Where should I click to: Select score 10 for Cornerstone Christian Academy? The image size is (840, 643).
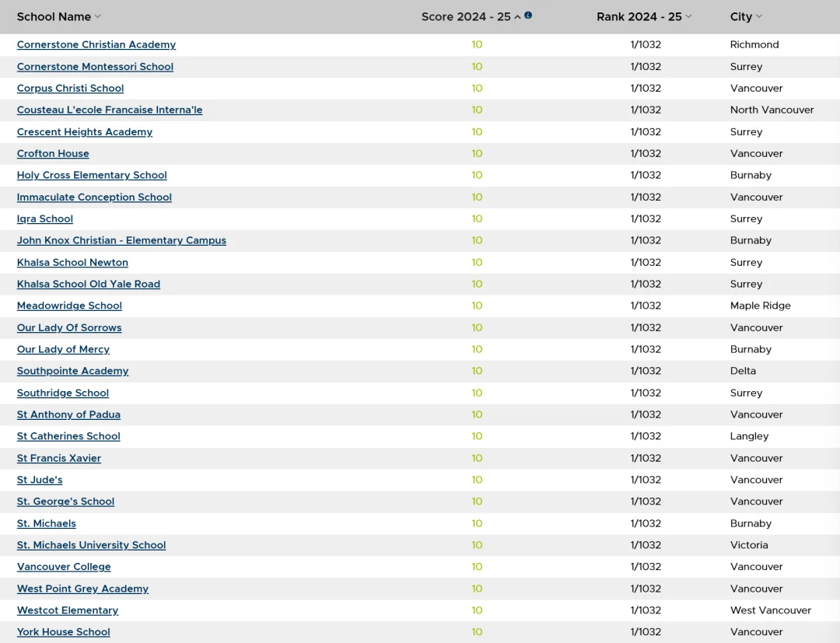477,44
